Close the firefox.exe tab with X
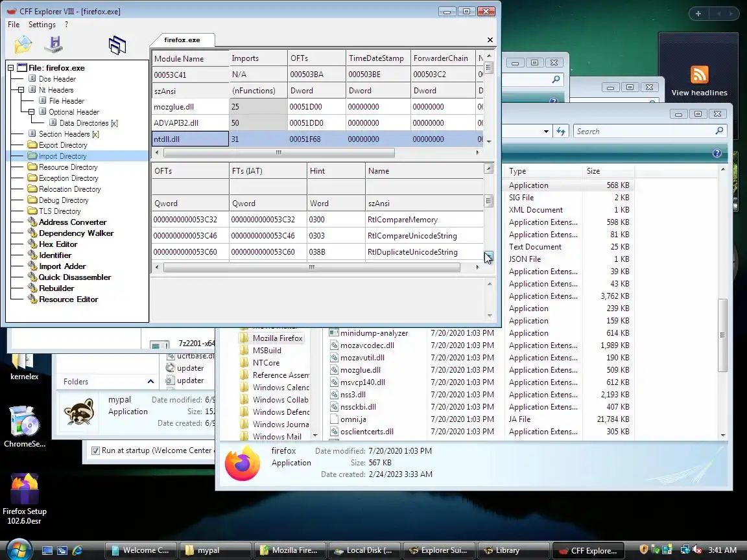The height and width of the screenshot is (560, 747). pyautogui.click(x=490, y=40)
